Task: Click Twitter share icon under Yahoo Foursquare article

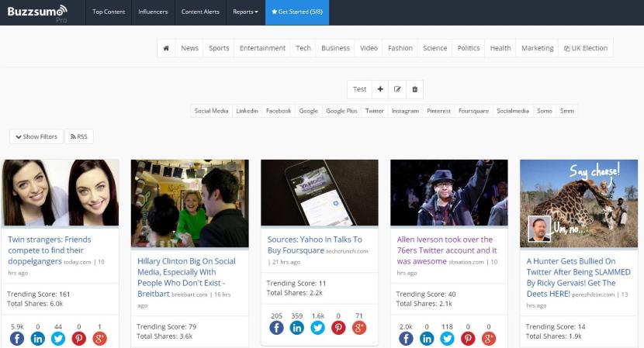Action: coord(317,328)
